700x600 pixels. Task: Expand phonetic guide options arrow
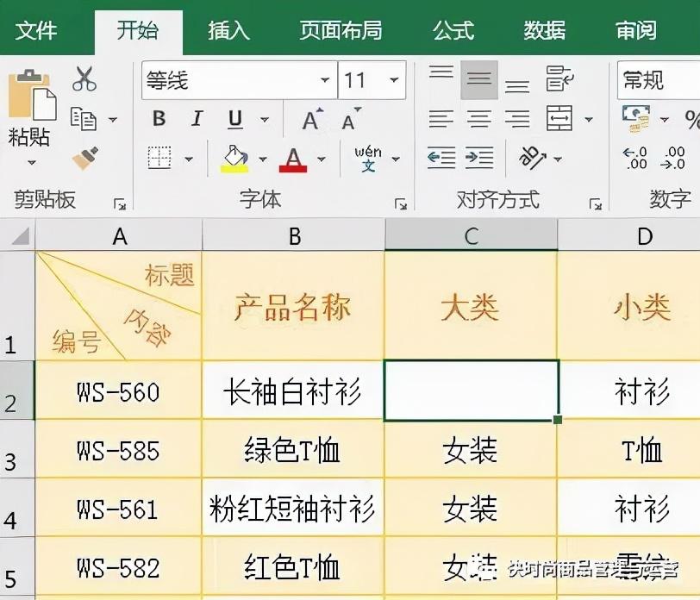[x=396, y=159]
